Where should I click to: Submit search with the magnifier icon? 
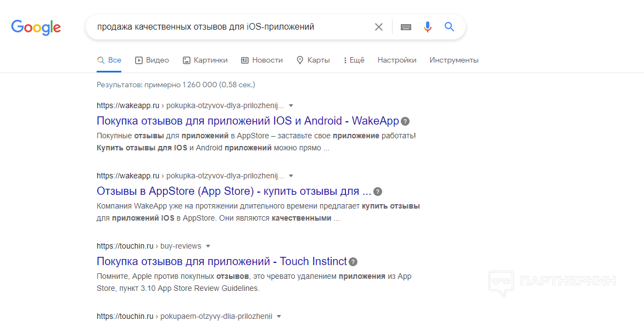(x=449, y=27)
